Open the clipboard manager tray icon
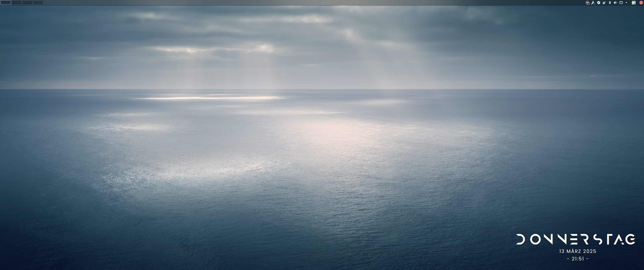Screen dimensions: 644x270 [604, 3]
